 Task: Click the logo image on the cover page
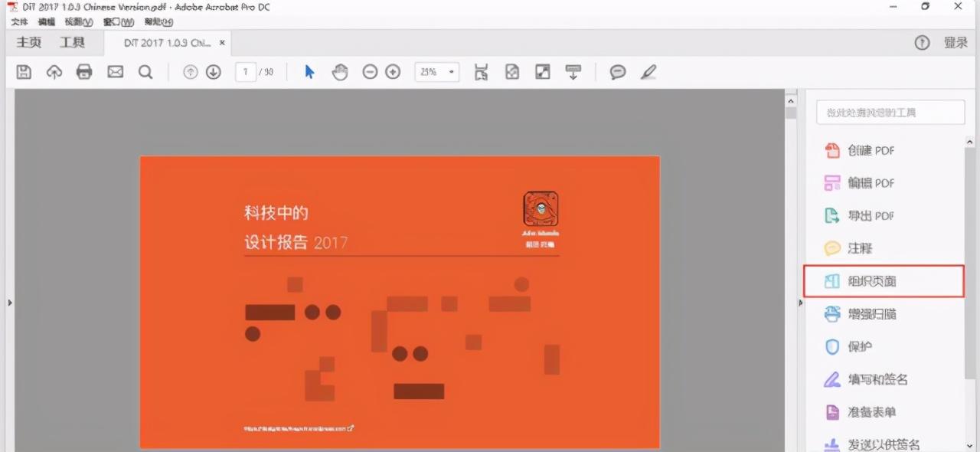[x=541, y=208]
